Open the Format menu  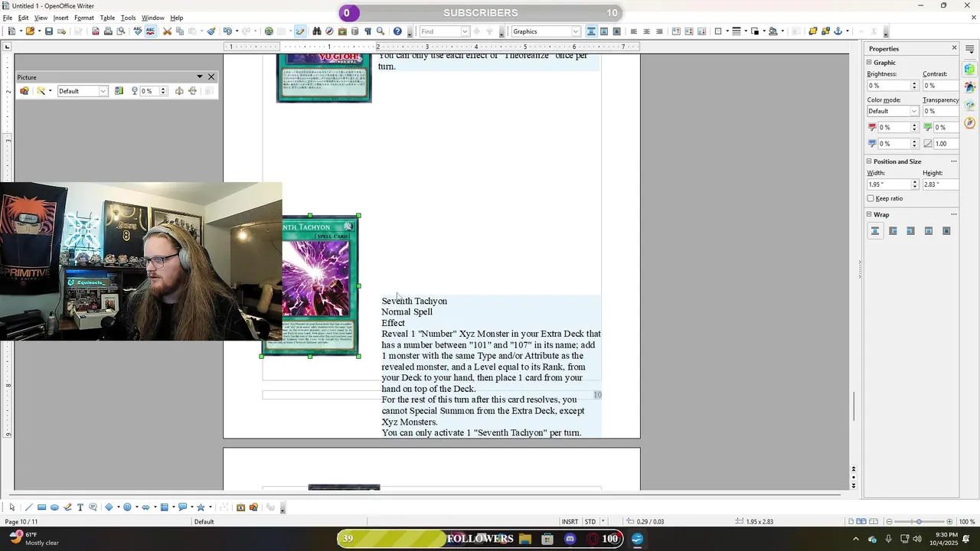[84, 18]
